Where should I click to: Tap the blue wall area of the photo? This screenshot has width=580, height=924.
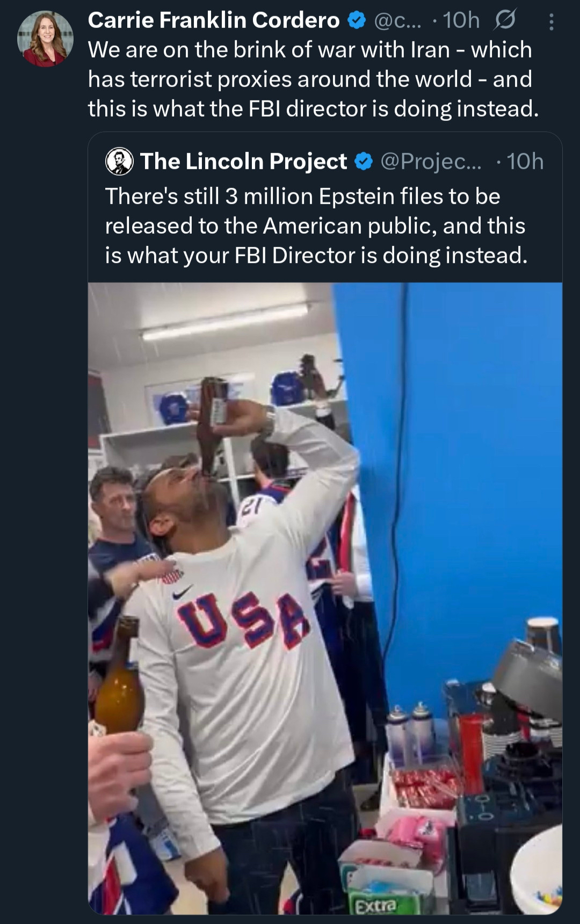tap(473, 430)
